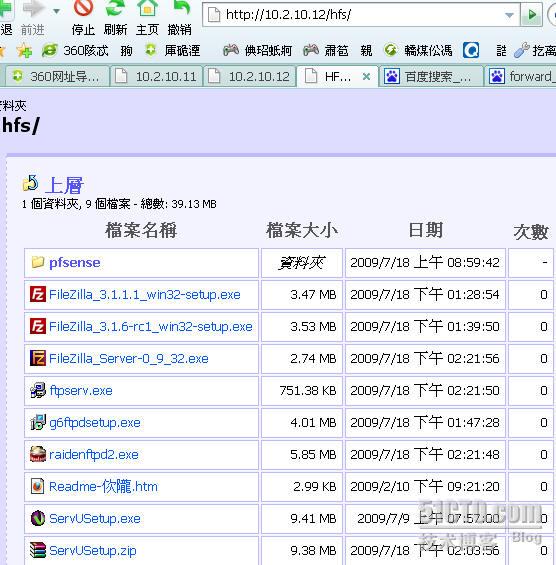Click the FileZilla 3.1.1.1 red Fz icon
The width and height of the screenshot is (556, 565).
click(38, 294)
